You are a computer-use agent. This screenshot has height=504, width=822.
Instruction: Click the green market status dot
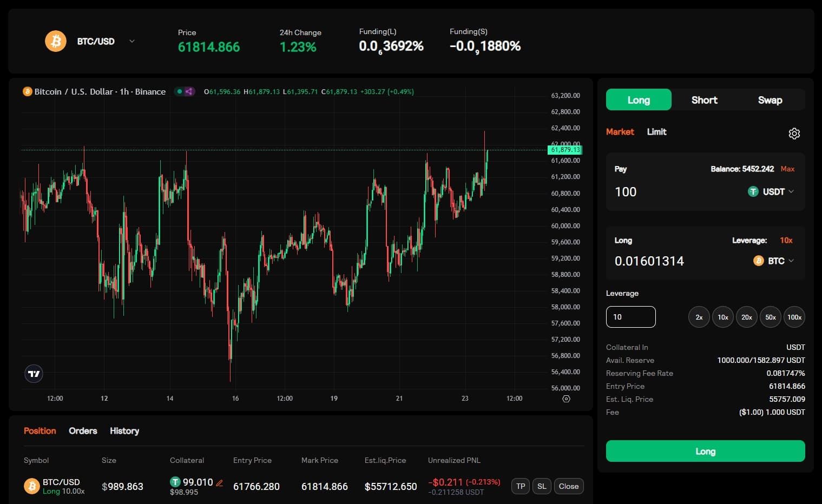pos(179,91)
